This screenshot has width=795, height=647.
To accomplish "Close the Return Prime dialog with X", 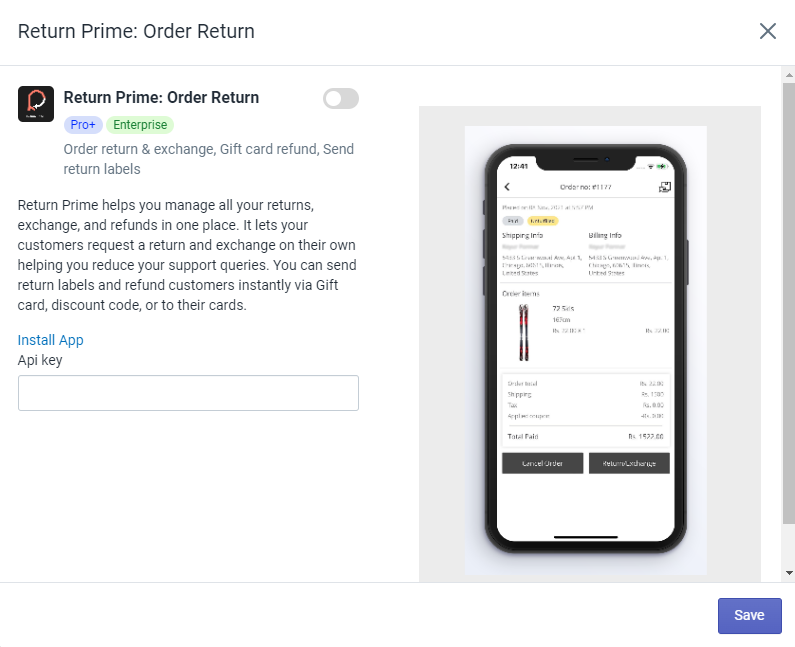I will click(x=768, y=31).
